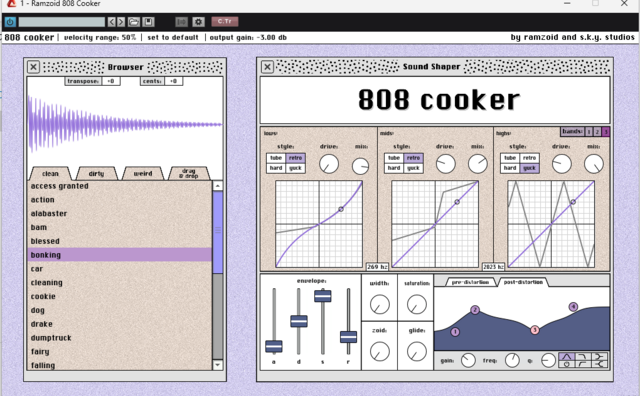640x396 pixels.
Task: Click set to default
Action: pos(173,38)
